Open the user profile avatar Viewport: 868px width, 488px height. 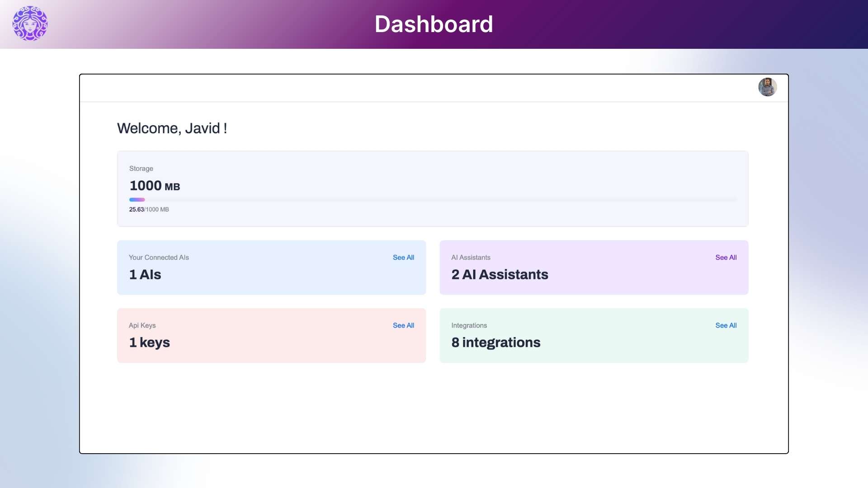click(767, 87)
